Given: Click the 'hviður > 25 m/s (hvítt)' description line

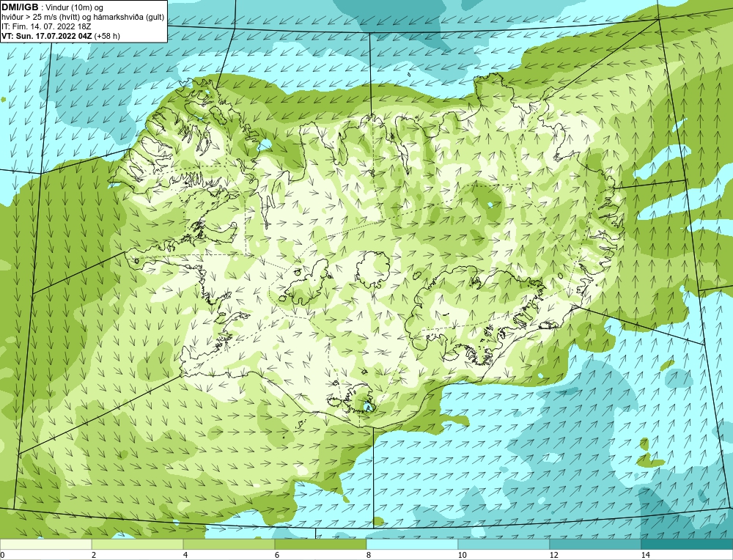Looking at the screenshot, I should (x=83, y=18).
